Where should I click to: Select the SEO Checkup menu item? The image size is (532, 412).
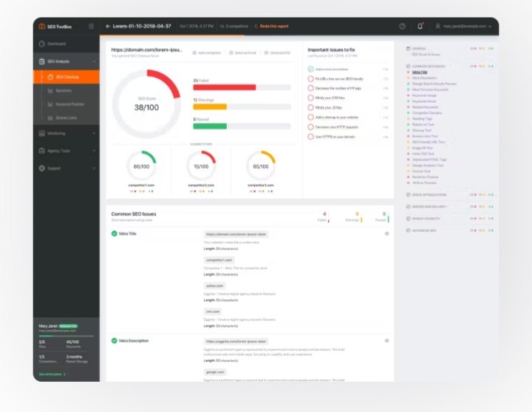pyautogui.click(x=66, y=77)
